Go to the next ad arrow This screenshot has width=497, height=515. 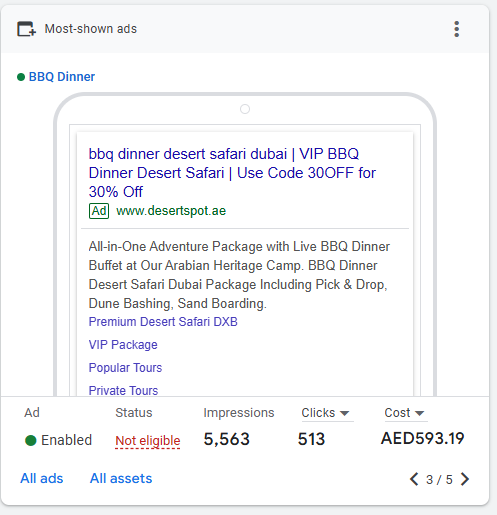point(465,479)
